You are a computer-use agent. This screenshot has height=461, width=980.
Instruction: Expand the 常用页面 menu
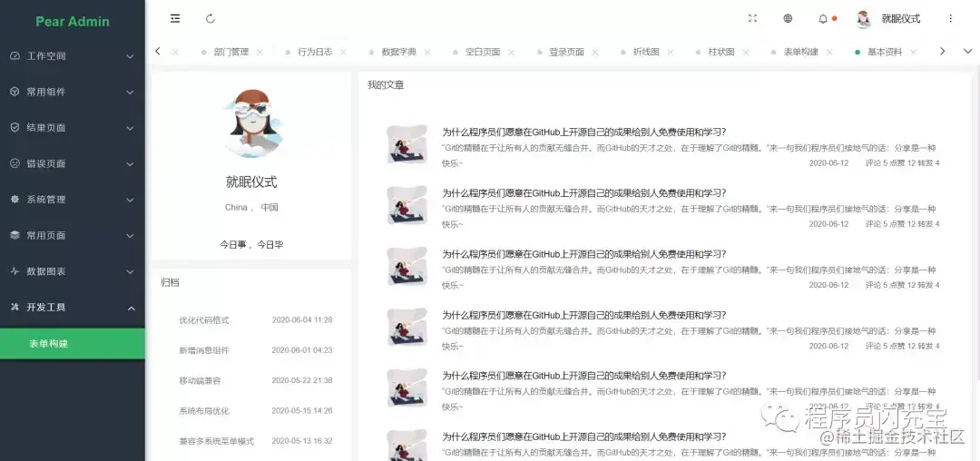130,236
